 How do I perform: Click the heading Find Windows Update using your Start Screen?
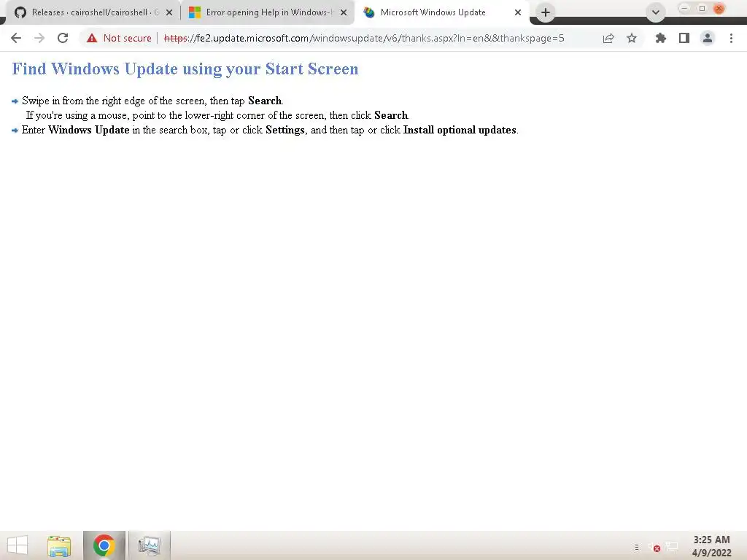tap(185, 69)
